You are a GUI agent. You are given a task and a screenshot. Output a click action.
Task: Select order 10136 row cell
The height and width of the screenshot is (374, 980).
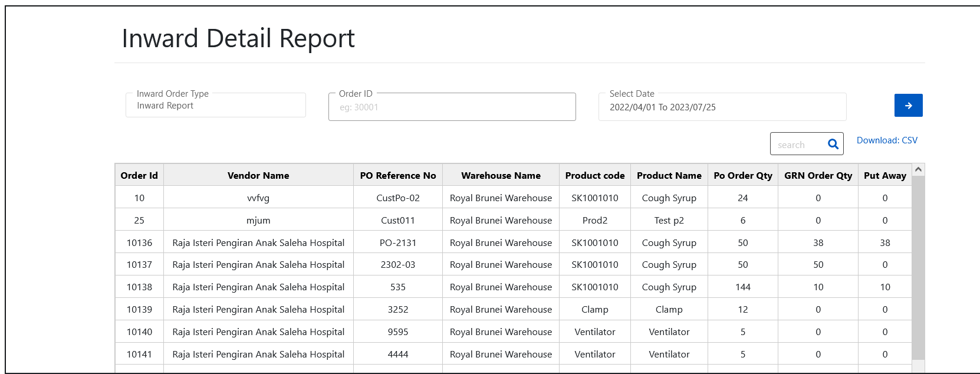coord(139,243)
